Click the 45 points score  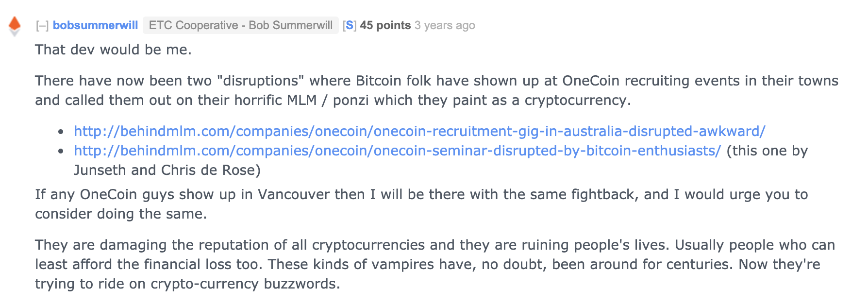[x=385, y=25]
